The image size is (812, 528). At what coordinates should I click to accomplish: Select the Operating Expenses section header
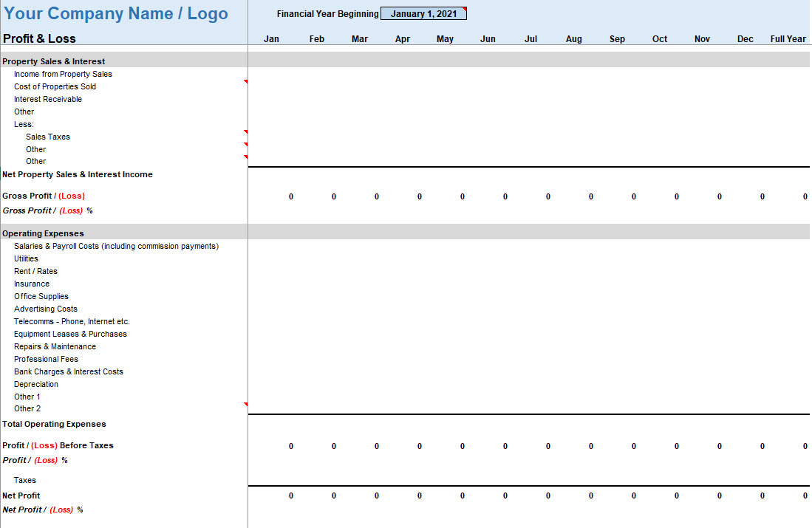pos(43,233)
